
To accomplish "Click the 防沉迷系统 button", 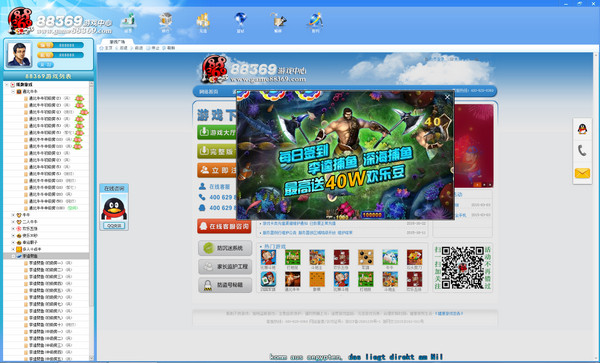I will (225, 248).
